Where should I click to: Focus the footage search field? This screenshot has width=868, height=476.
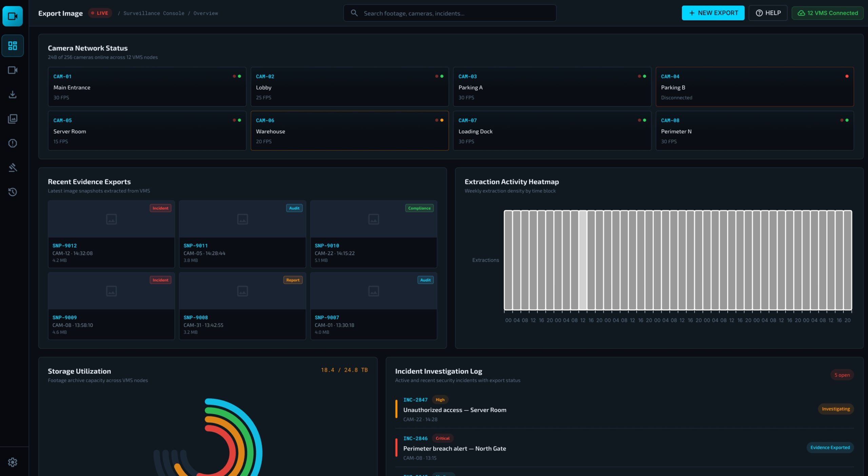pos(450,13)
